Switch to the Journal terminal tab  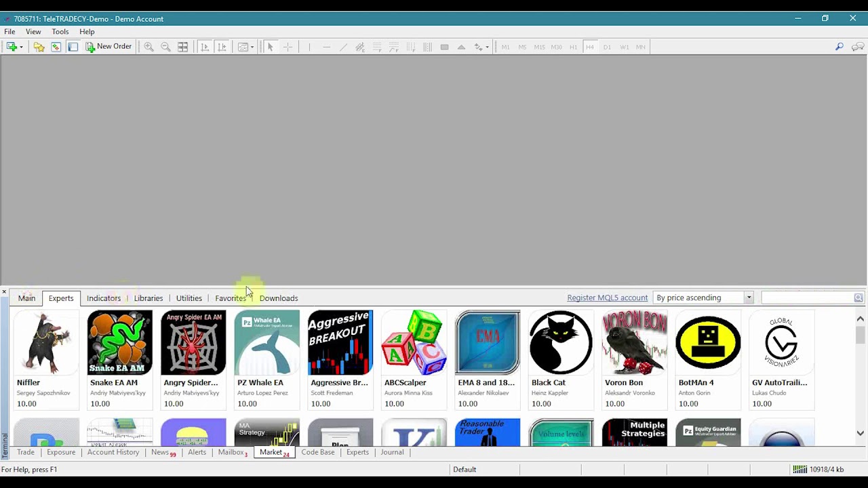click(x=392, y=452)
